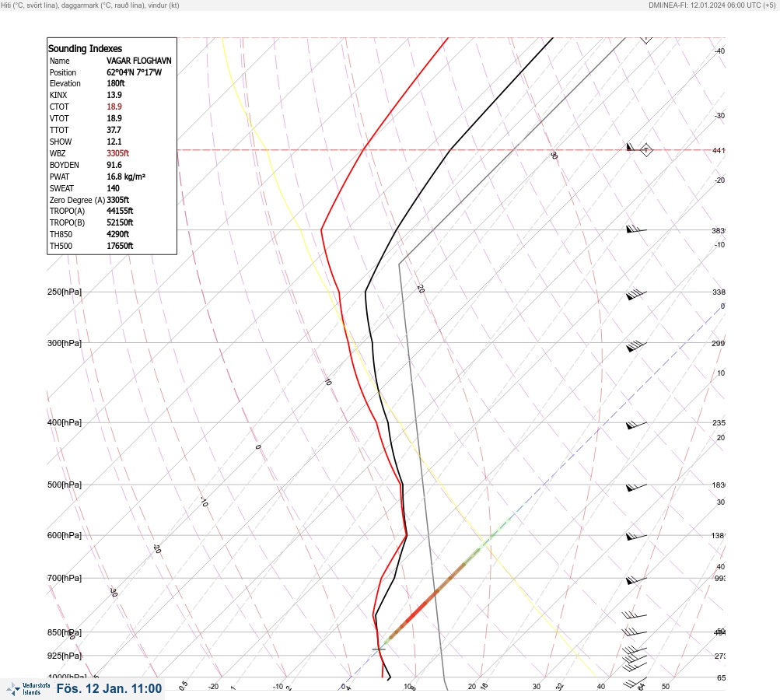This screenshot has width=780, height=700.
Task: Click the 300[hPa] pressure label
Action: click(x=65, y=343)
